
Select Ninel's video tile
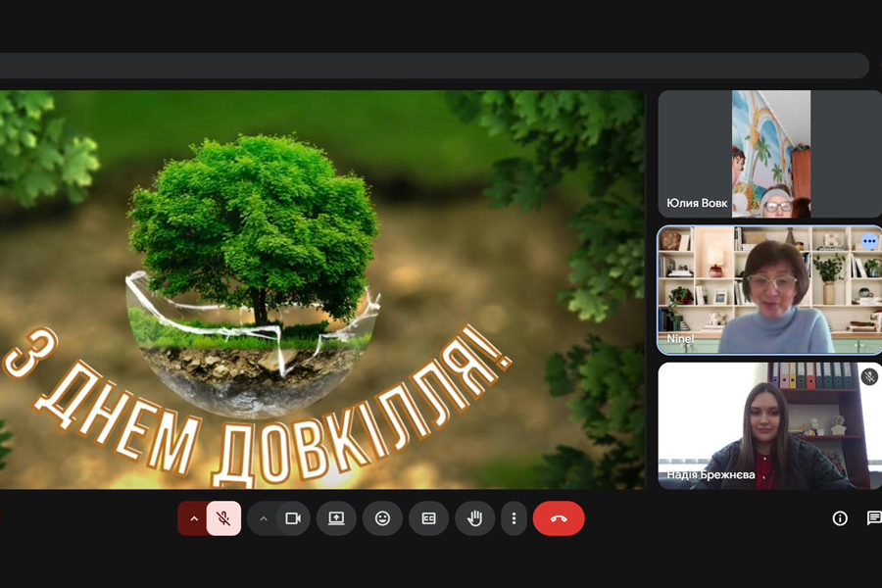pos(770,290)
